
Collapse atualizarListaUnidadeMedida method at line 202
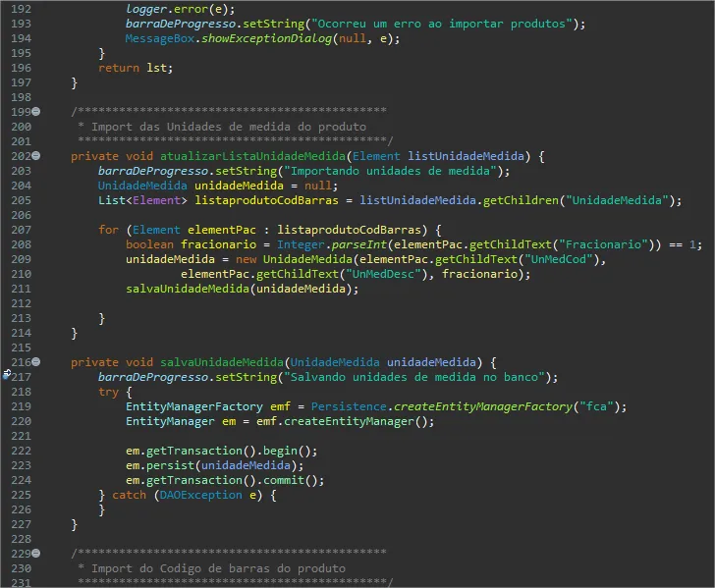(36, 155)
